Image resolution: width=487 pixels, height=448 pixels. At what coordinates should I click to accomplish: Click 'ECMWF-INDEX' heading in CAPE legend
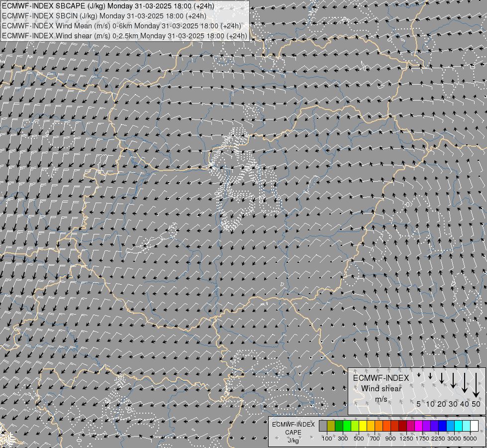[x=293, y=425]
